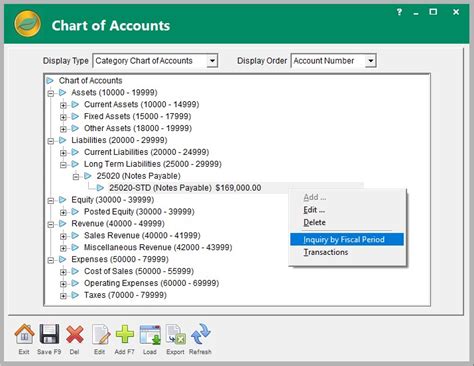Click the Load window icon
The width and height of the screenshot is (474, 366).
click(150, 334)
